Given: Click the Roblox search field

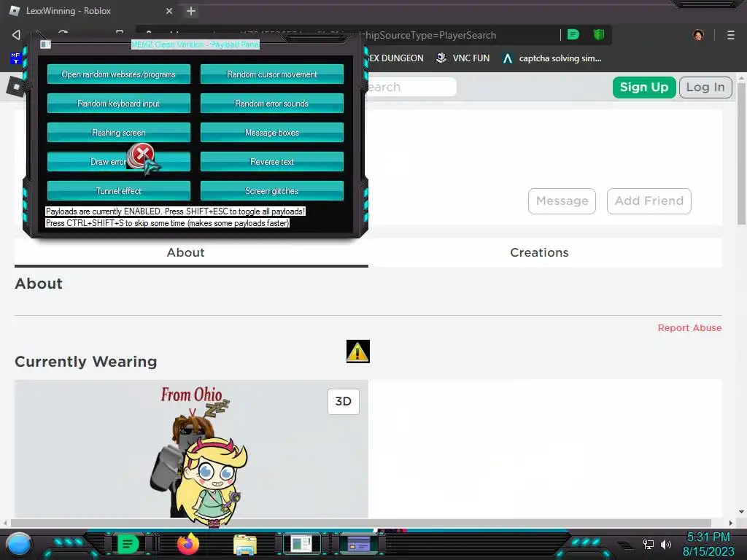Looking at the screenshot, I should pos(411,87).
